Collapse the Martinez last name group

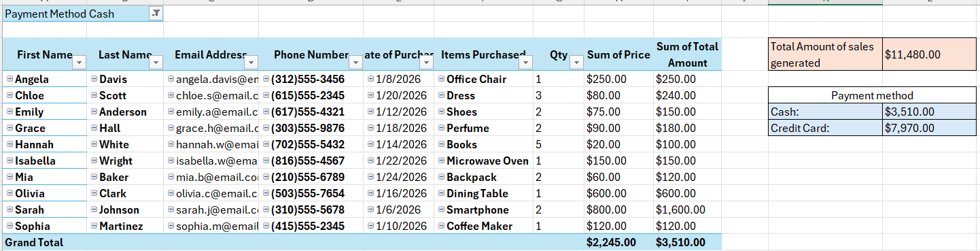click(94, 226)
